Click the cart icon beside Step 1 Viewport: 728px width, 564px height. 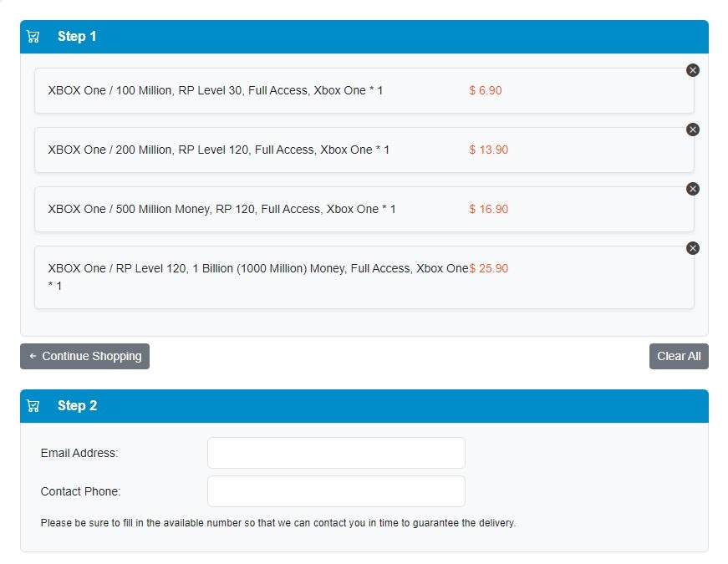click(x=33, y=36)
